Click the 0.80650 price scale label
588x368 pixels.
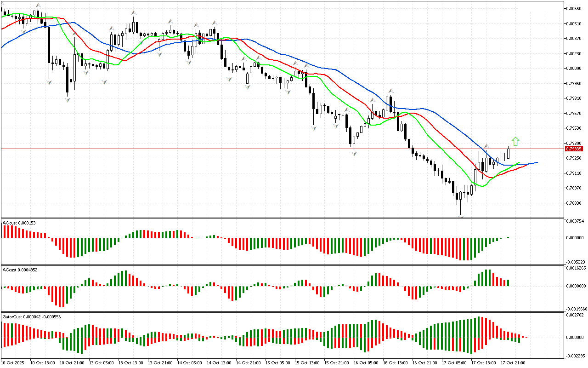pos(574,8)
